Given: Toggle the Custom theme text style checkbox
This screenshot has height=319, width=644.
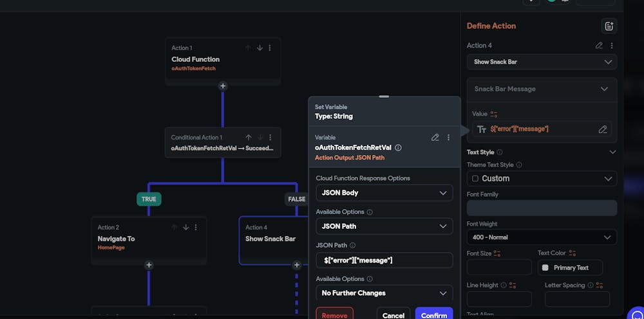Looking at the screenshot, I should pos(475,178).
